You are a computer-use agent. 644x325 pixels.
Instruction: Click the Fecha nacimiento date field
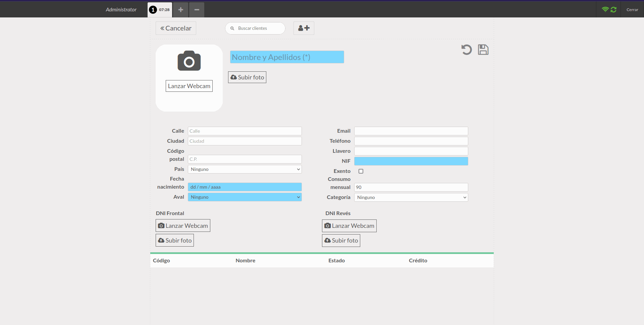(245, 187)
